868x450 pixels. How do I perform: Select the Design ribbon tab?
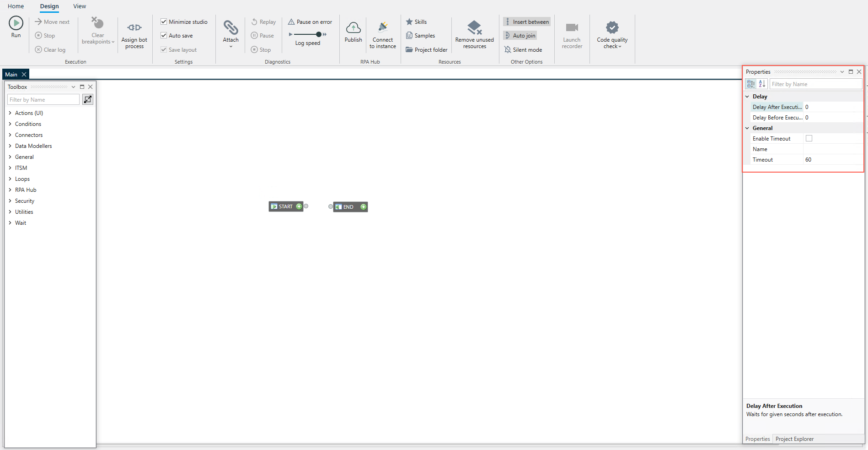tap(49, 6)
